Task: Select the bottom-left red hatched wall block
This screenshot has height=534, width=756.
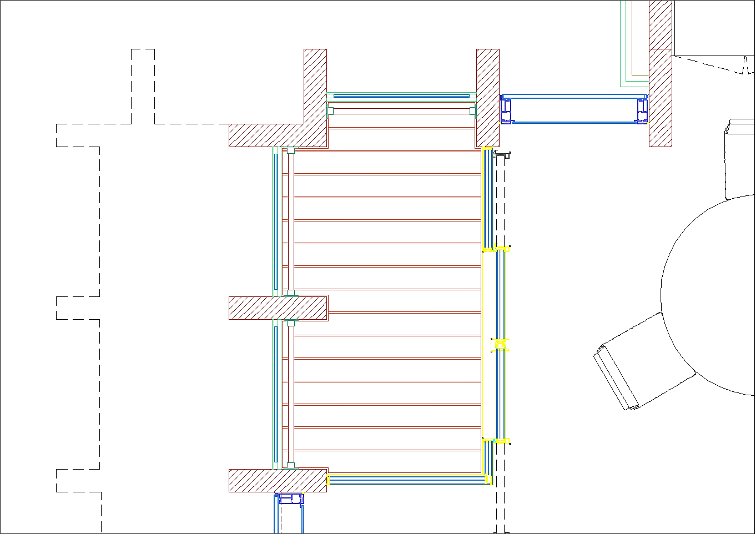Action: [278, 481]
